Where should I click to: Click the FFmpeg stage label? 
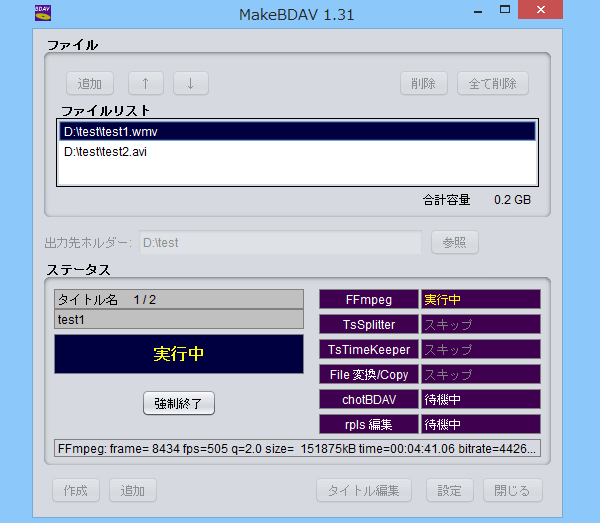click(369, 299)
